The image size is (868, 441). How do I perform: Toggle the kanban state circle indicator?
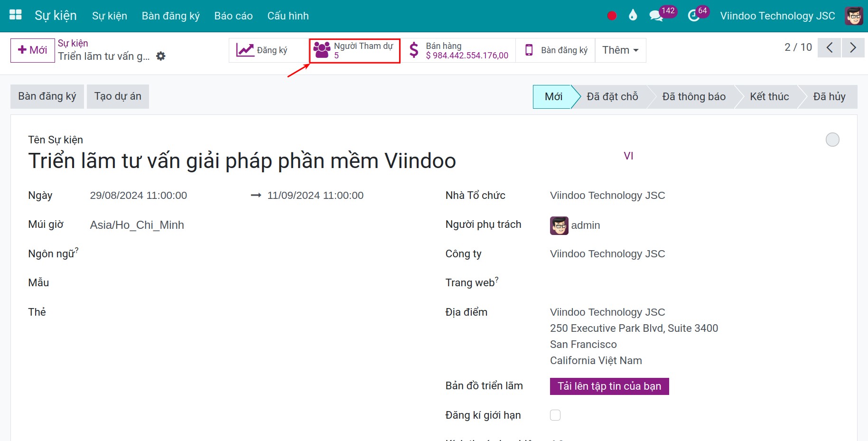832,140
